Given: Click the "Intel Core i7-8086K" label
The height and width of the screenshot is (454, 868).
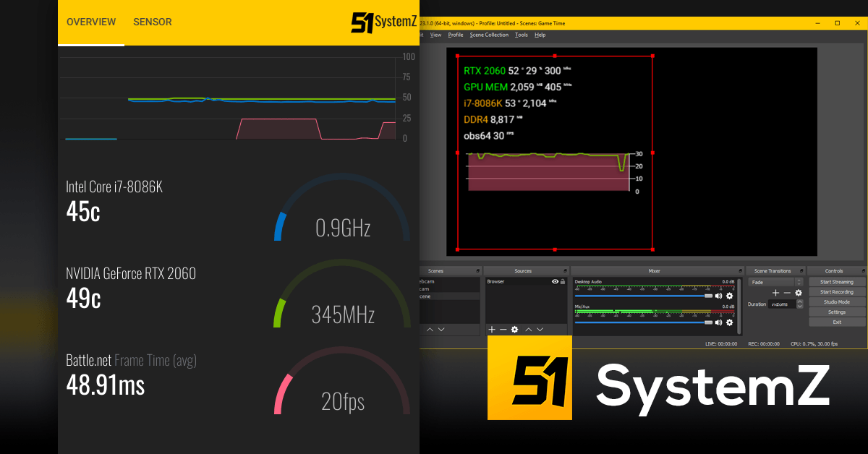Looking at the screenshot, I should 114,187.
